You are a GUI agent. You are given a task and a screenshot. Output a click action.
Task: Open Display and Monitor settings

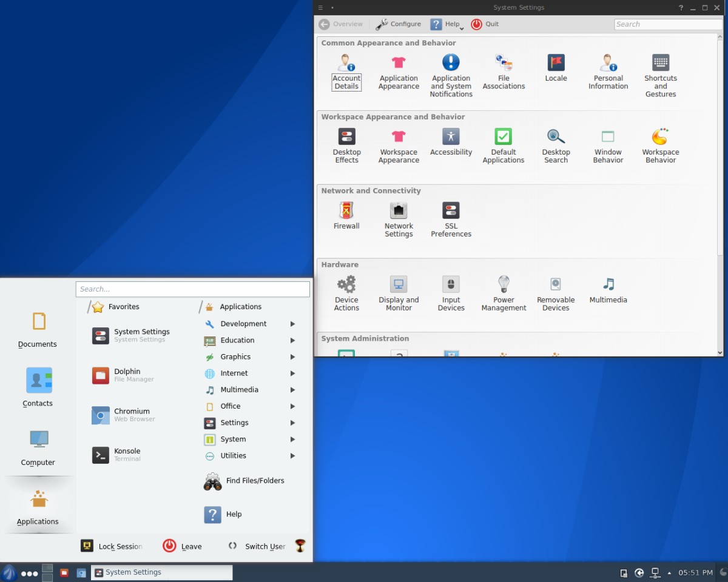[x=399, y=285]
